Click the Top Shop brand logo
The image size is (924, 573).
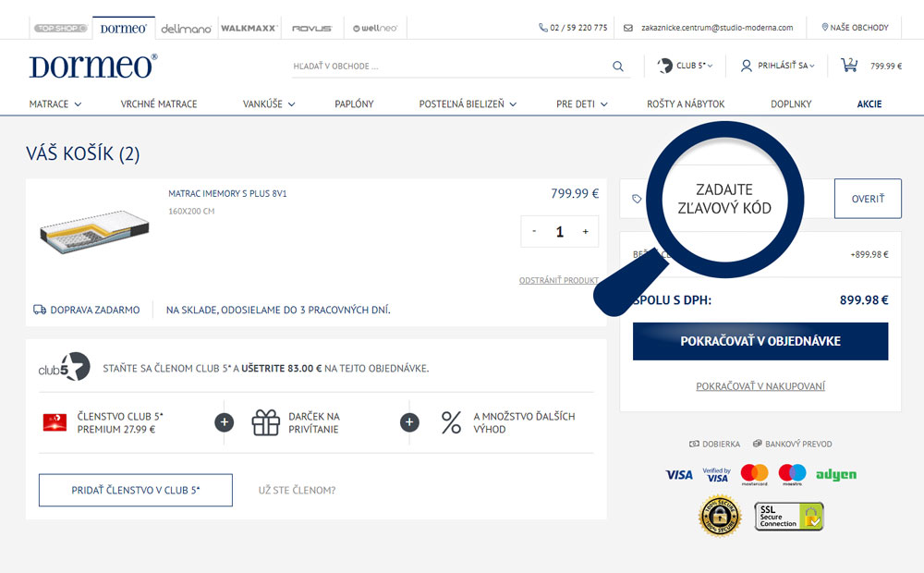[x=60, y=28]
